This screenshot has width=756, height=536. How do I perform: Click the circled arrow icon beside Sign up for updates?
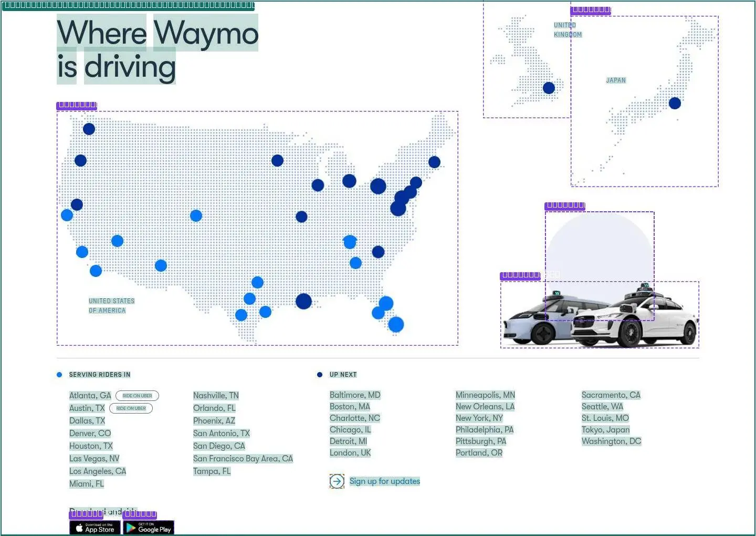click(337, 481)
